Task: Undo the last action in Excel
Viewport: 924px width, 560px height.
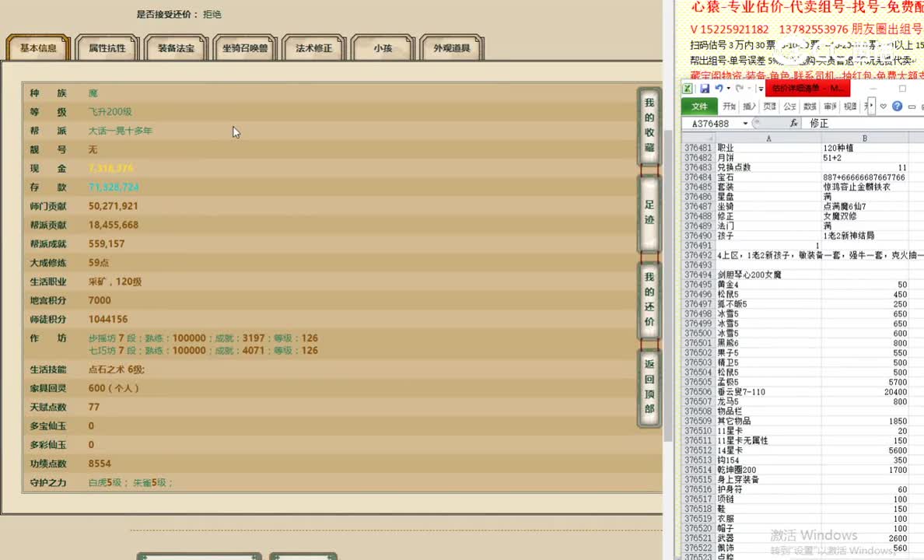Action: click(719, 89)
